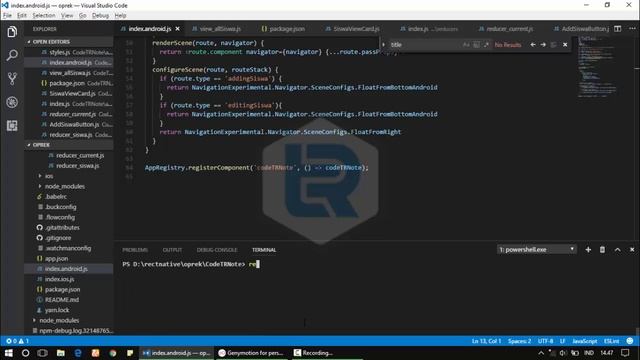This screenshot has width=640, height=360.
Task: Open the Source Control view
Action: (x=12, y=79)
